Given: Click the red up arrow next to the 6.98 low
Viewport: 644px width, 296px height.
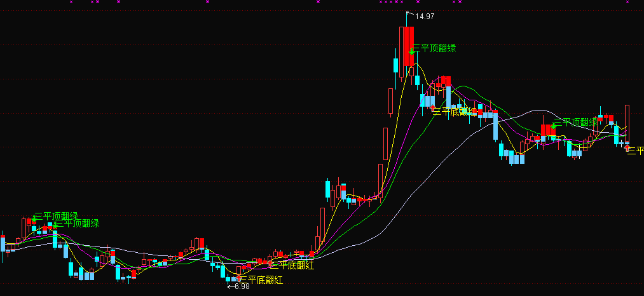Looking at the screenshot, I should coord(238,278).
